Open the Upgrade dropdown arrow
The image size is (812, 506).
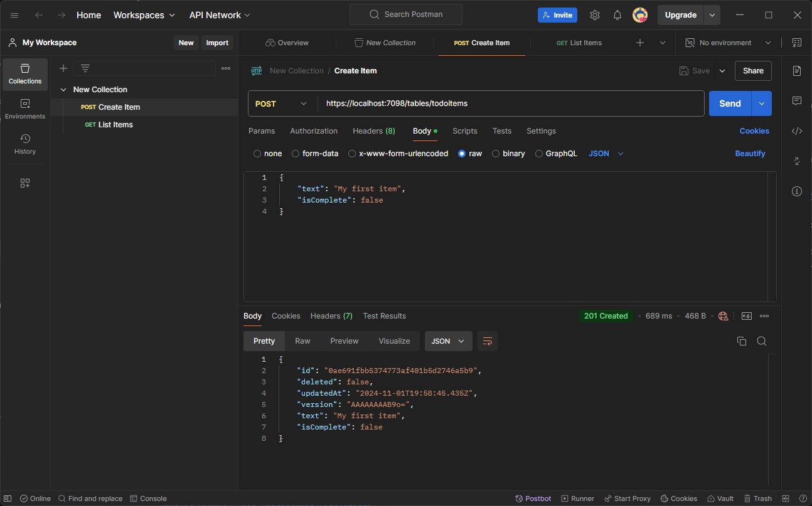[712, 15]
